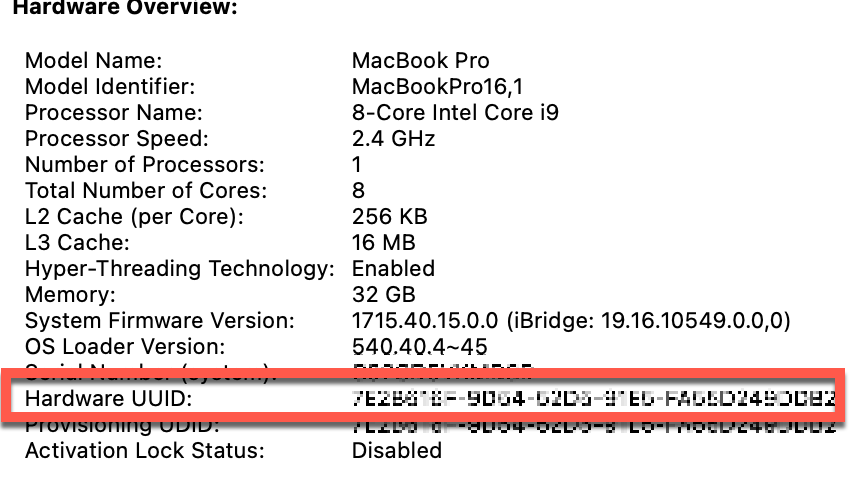This screenshot has height=496, width=868.
Task: Select the 16 MB L3 cache value
Action: click(382, 243)
